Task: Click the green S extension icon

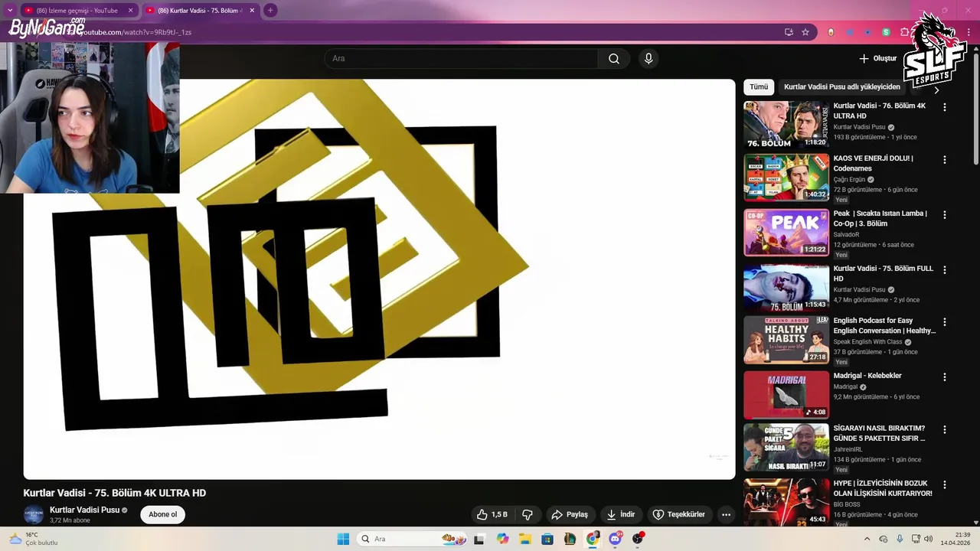Action: pyautogui.click(x=886, y=32)
